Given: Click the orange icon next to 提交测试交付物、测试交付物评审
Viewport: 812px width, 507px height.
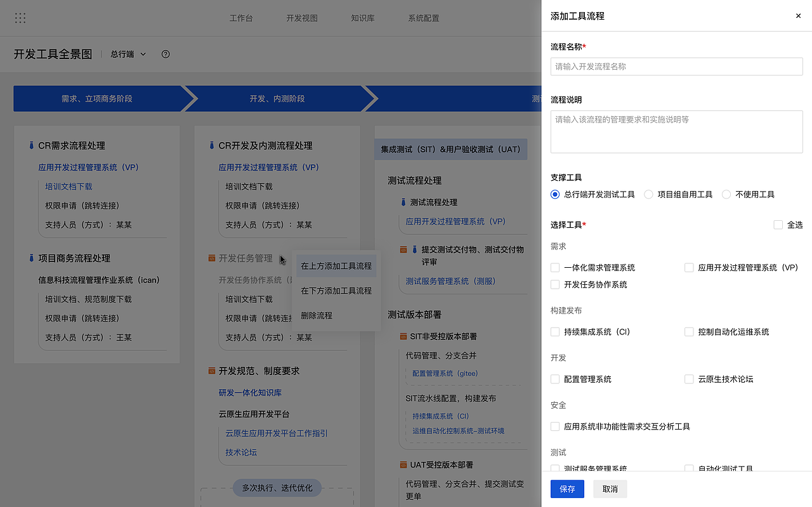Looking at the screenshot, I should 404,249.
